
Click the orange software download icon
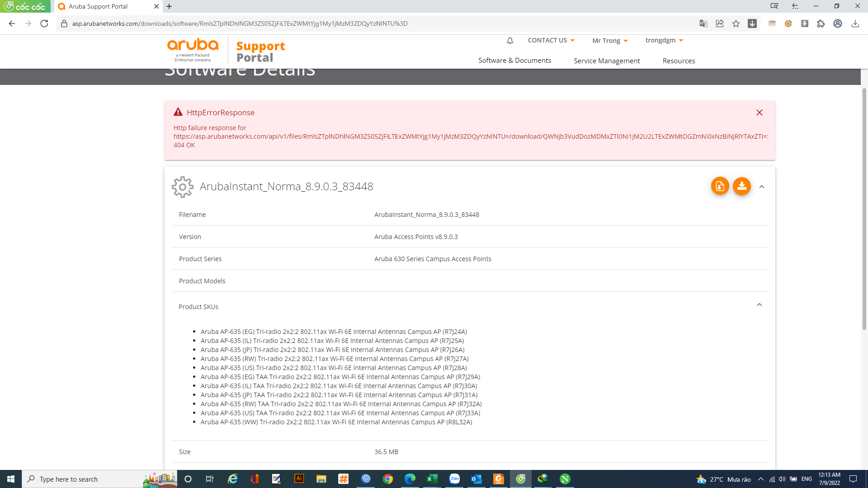point(741,186)
